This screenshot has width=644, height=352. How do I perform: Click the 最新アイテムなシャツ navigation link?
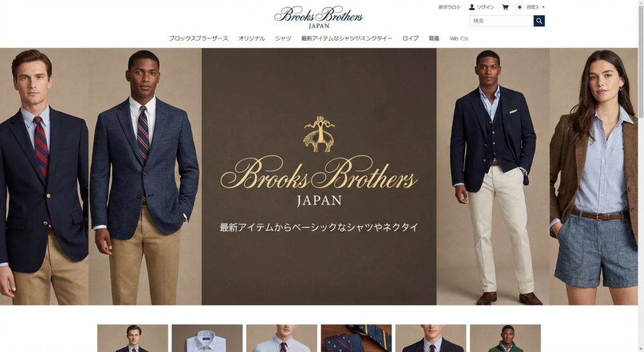tap(347, 38)
